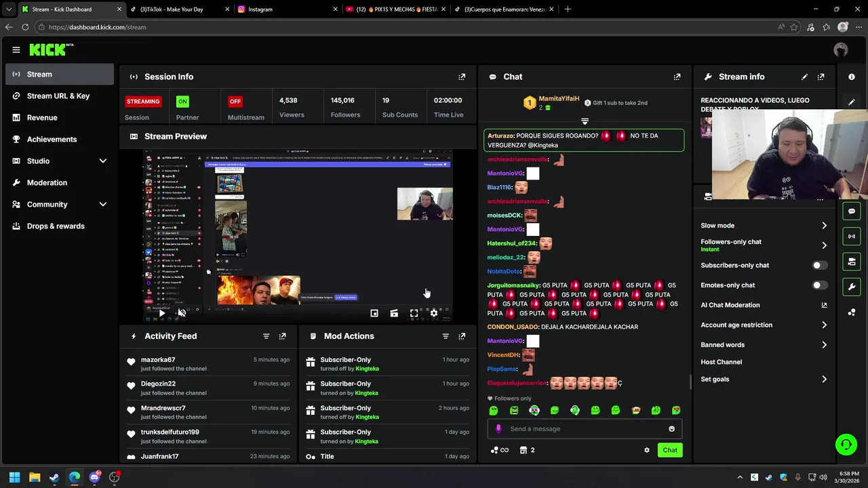
Task: Open mazorka67 follower entry
Action: pos(209,364)
